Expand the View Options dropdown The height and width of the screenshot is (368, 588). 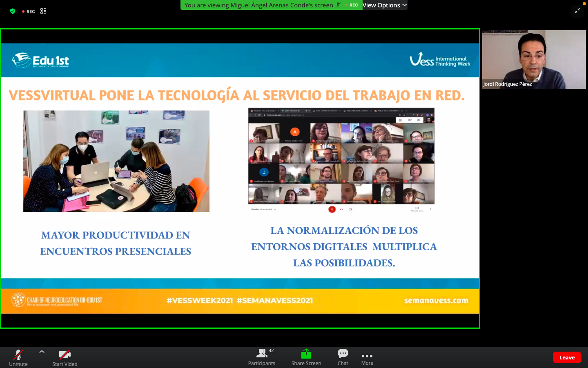[384, 5]
